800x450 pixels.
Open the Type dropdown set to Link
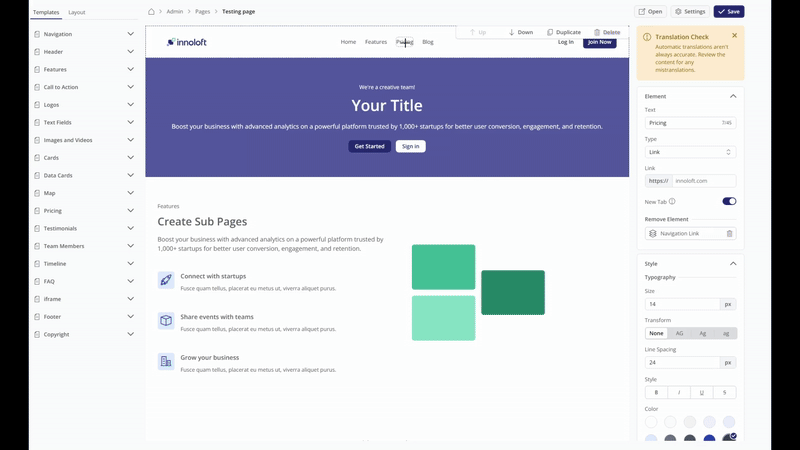[x=690, y=152]
